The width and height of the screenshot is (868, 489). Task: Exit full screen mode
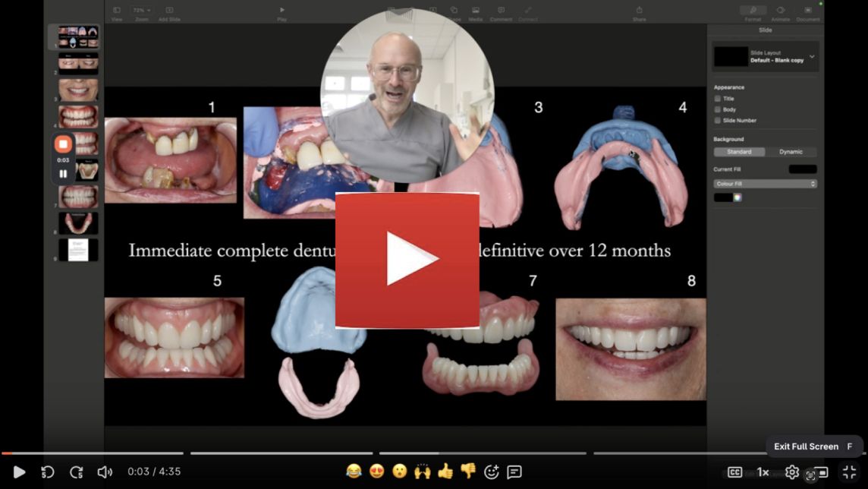click(850, 472)
